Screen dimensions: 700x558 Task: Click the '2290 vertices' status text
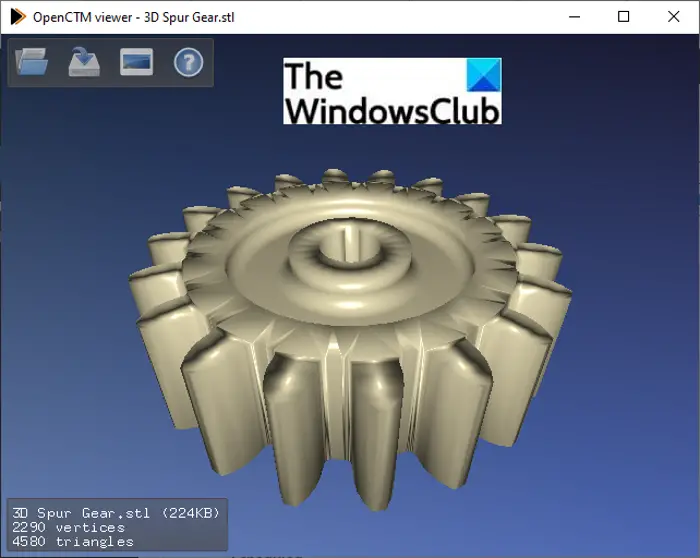point(68,528)
